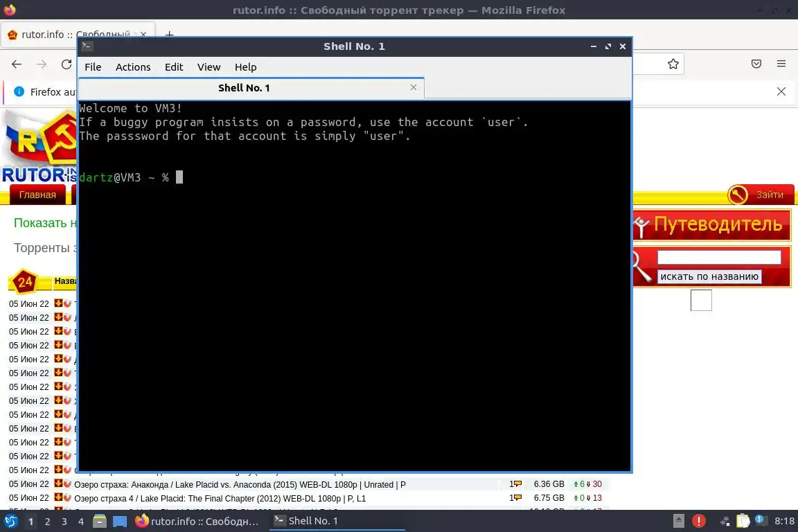798x532 pixels.
Task: Click the 8:18 clock
Action: click(x=784, y=522)
